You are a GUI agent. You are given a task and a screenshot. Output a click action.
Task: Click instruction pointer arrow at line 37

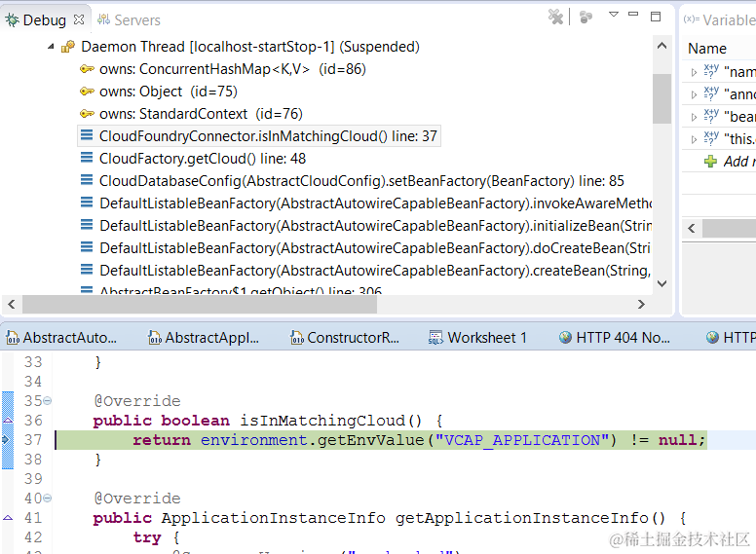pyautogui.click(x=6, y=439)
